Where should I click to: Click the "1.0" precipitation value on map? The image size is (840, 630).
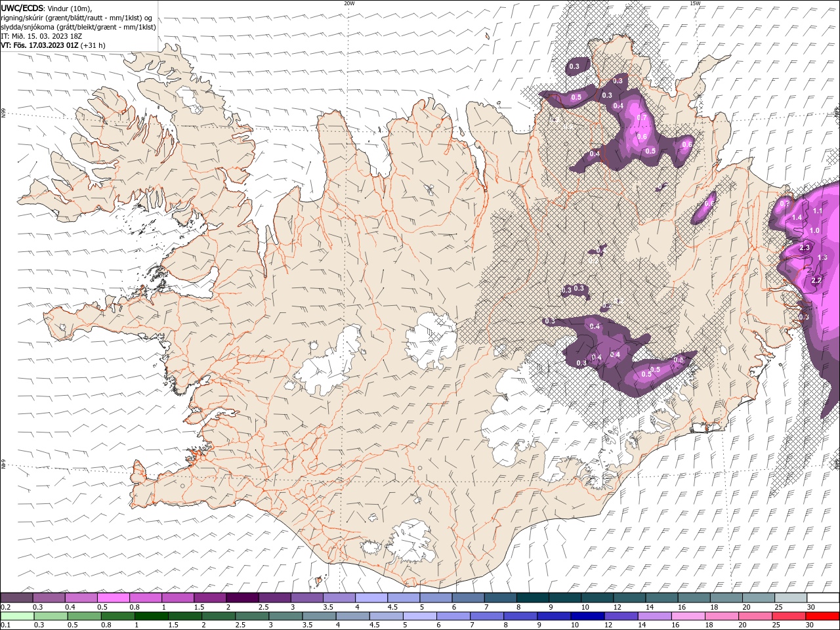pos(814,230)
